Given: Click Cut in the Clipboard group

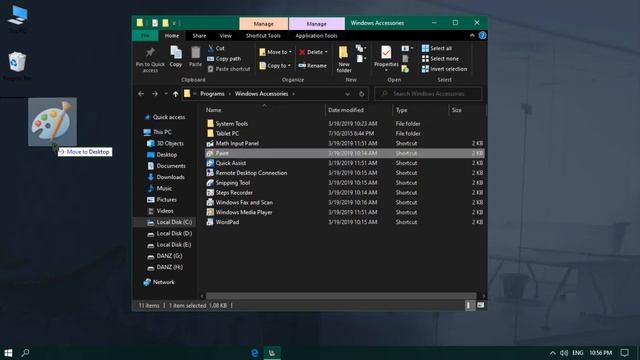Looking at the screenshot, I should pyautogui.click(x=216, y=48).
